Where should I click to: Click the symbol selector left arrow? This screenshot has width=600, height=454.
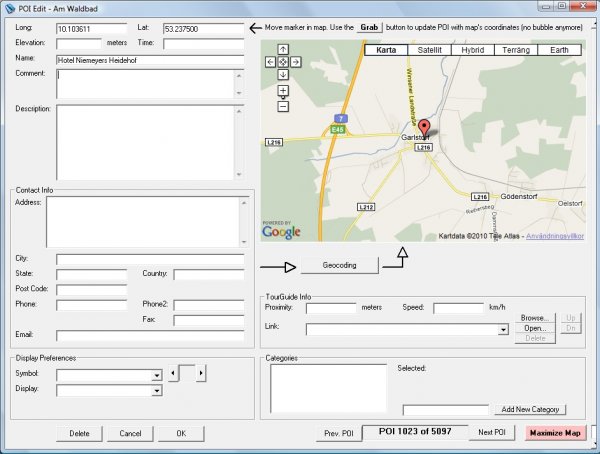pos(173,373)
